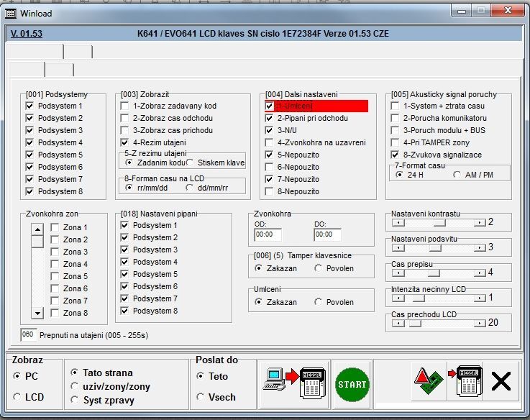The width and height of the screenshot is (530, 420).
Task: Select Vsech under Poslat do
Action: (x=201, y=397)
